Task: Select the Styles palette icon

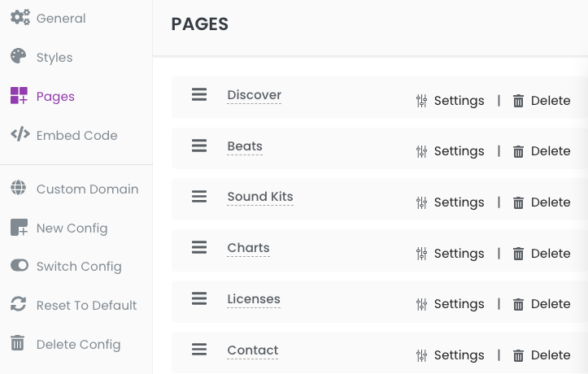Action: pyautogui.click(x=19, y=56)
